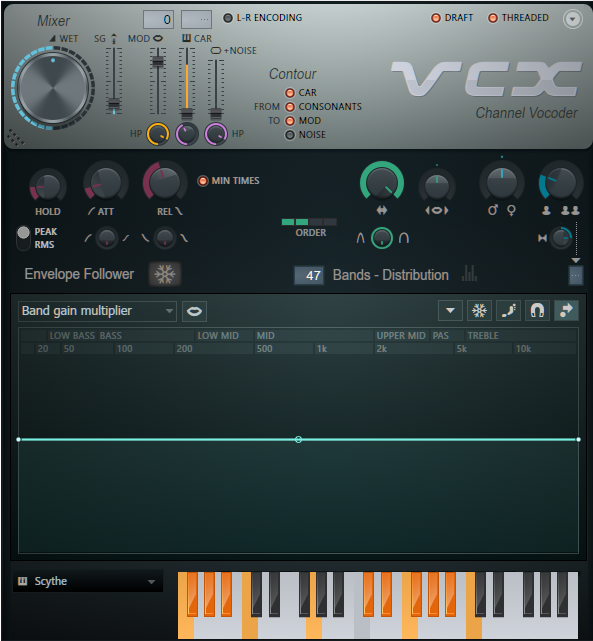
Task: Open the Scythe carrier dropdown
Action: [88, 581]
